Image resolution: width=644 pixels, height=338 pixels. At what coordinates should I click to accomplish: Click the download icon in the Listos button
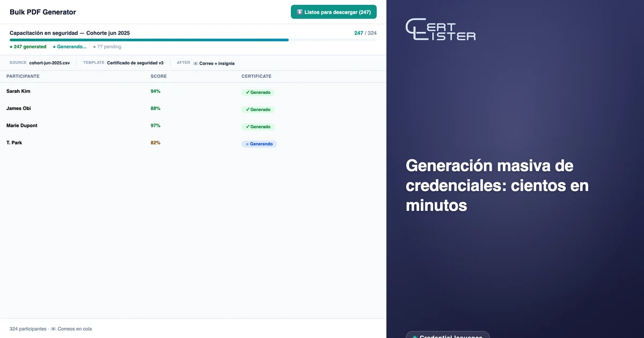coord(299,12)
